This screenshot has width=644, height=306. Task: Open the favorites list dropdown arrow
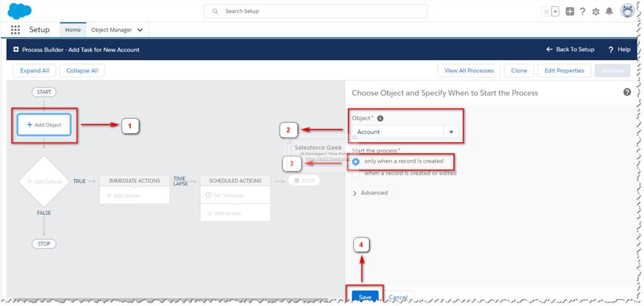(x=555, y=12)
